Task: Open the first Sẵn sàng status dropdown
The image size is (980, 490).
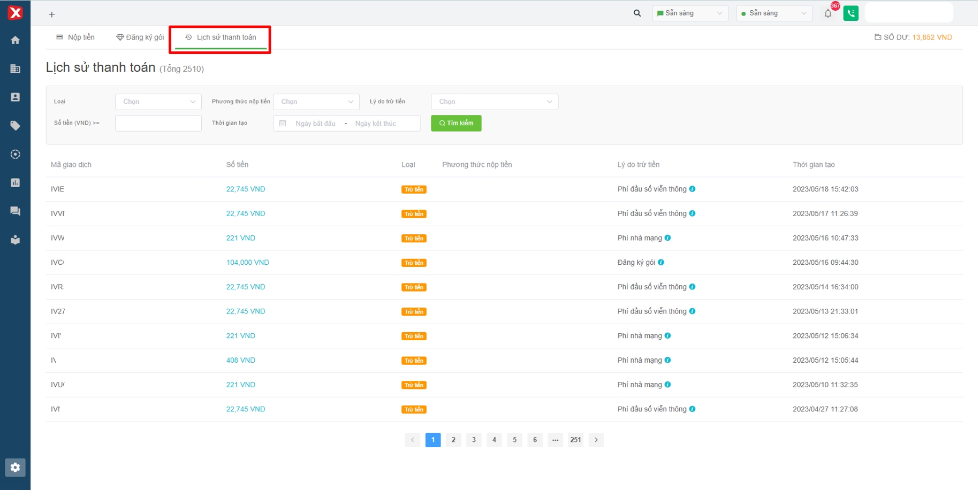Action: coord(689,13)
